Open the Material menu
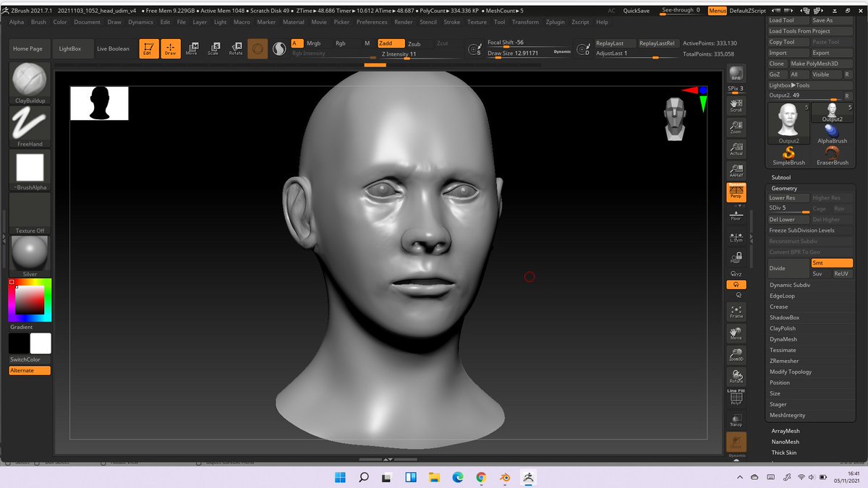Image resolution: width=868 pixels, height=488 pixels. pyautogui.click(x=294, y=22)
